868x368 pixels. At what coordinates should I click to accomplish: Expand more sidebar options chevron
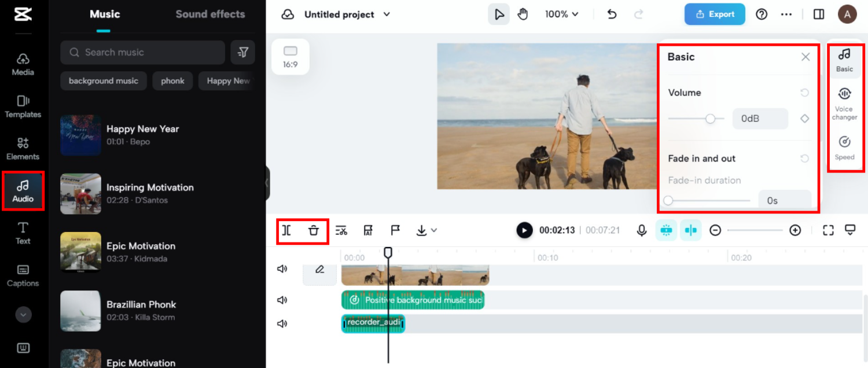23,315
